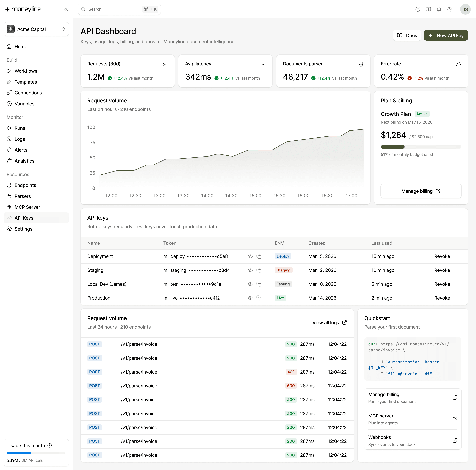Click the Documents parsed database icon

[x=361, y=64]
